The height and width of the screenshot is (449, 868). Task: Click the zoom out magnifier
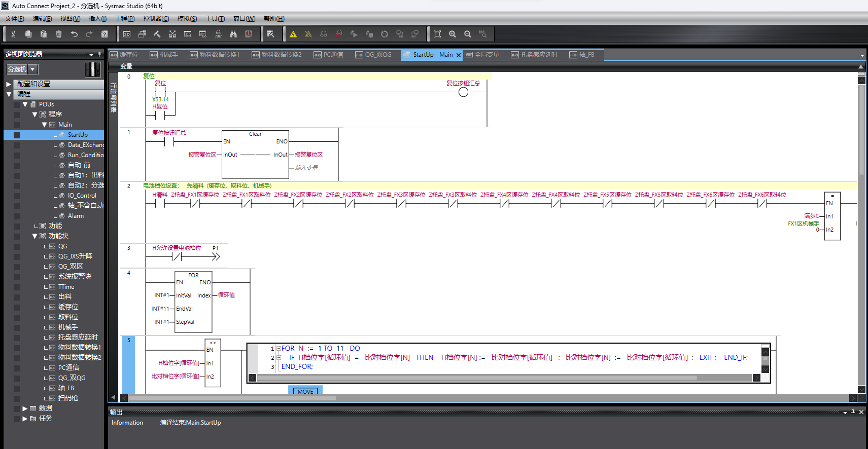point(468,34)
